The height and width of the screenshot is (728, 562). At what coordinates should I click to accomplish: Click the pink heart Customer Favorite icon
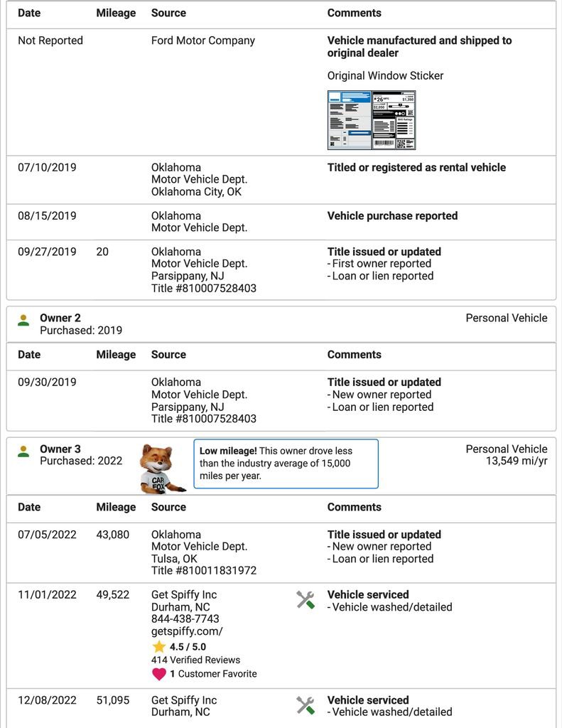tap(159, 674)
